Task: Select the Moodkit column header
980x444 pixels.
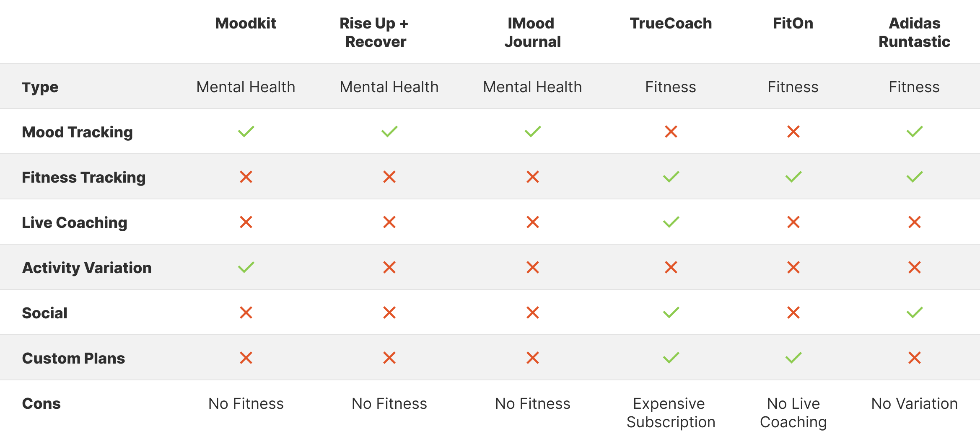Action: [x=246, y=23]
